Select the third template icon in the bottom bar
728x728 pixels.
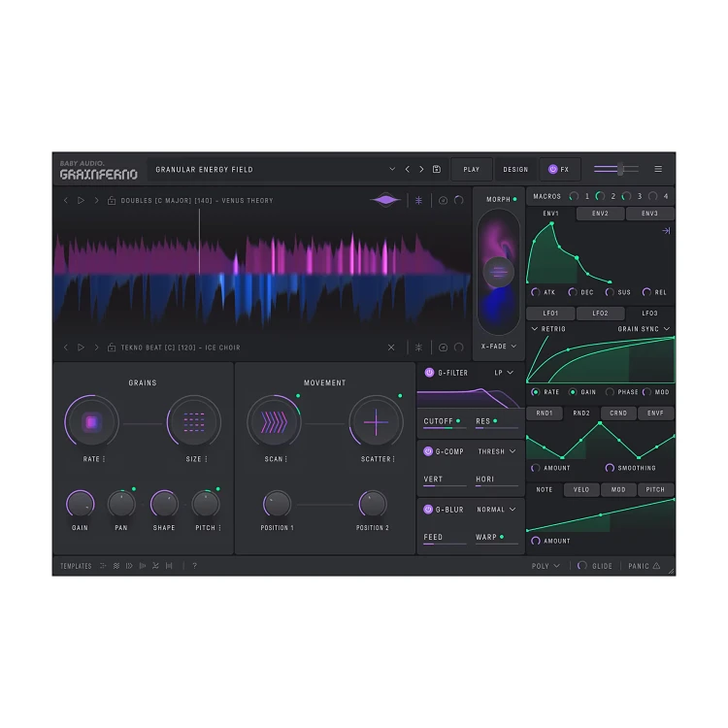pos(129,566)
